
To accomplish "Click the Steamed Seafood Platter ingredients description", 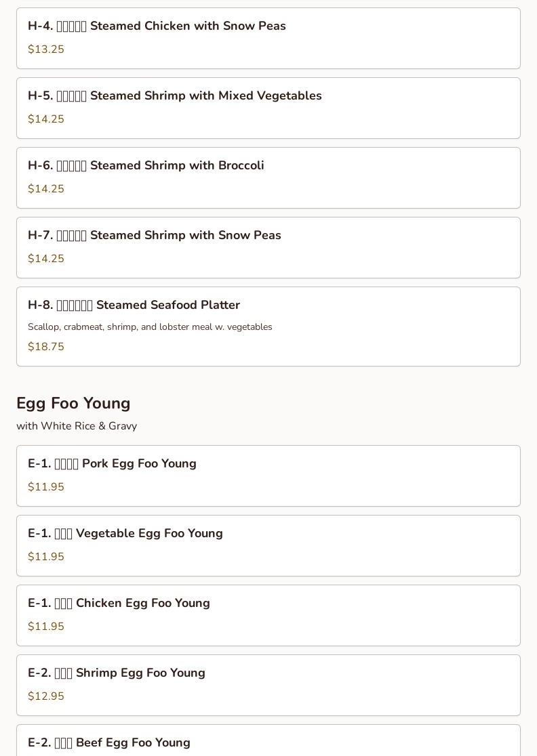I will (x=150, y=327).
